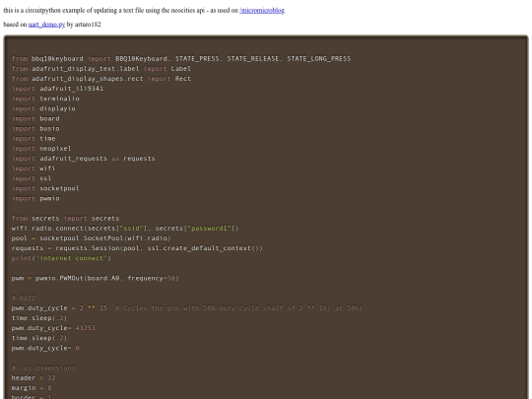Click the 'header = 32' line
Image resolution: width=532 pixels, height=399 pixels.
click(x=33, y=378)
